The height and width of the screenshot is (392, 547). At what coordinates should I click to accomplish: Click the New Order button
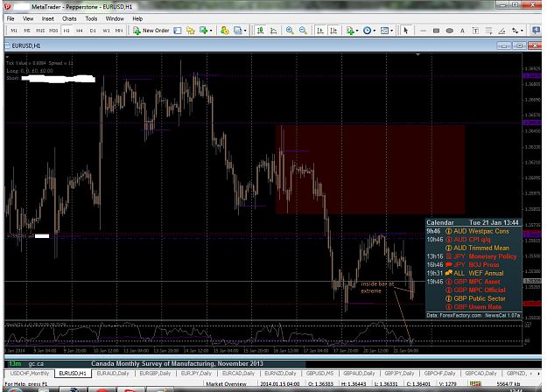[x=151, y=31]
